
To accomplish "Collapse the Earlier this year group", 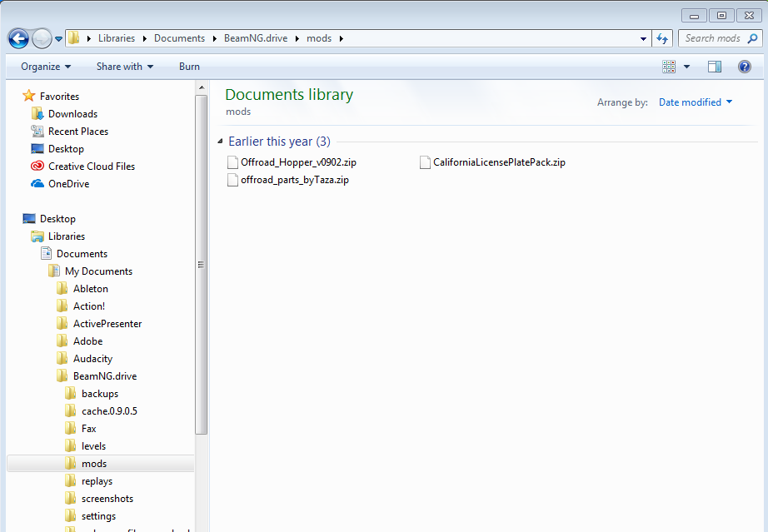I will pyautogui.click(x=220, y=142).
